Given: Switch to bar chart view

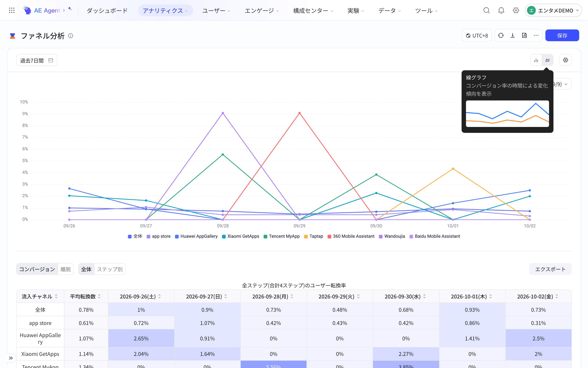Looking at the screenshot, I should tap(536, 60).
